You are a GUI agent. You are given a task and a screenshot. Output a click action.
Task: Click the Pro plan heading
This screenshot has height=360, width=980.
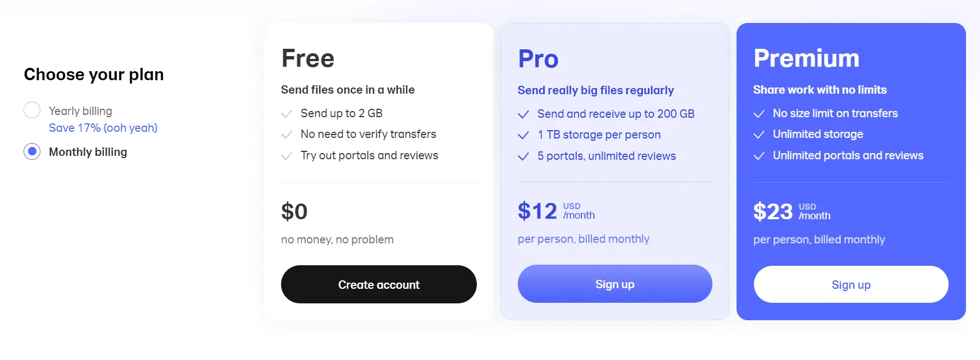coord(538,59)
